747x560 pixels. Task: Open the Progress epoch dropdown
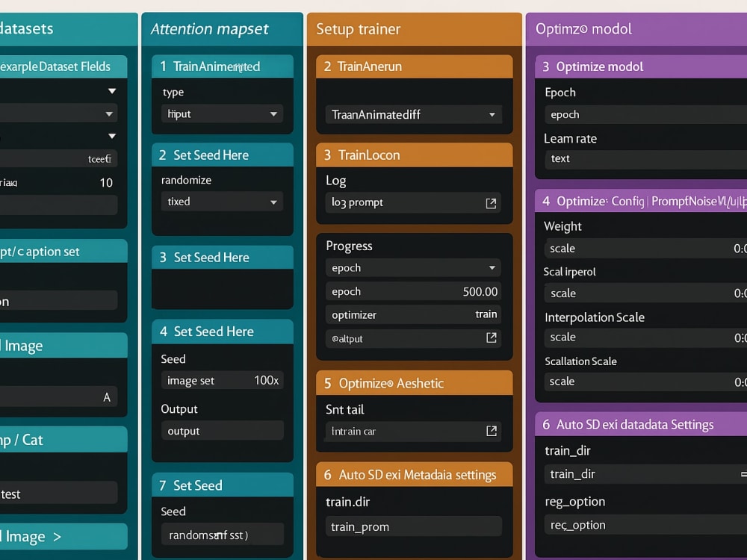click(x=414, y=267)
